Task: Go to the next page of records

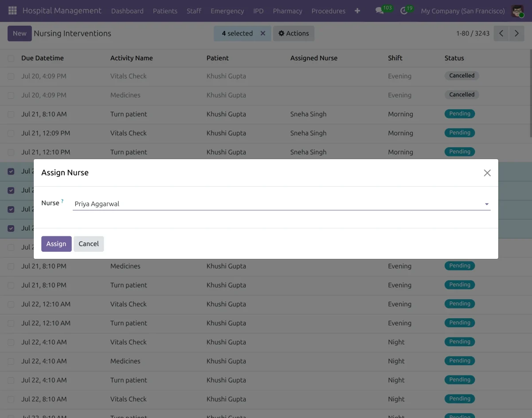Action: pyautogui.click(x=516, y=33)
